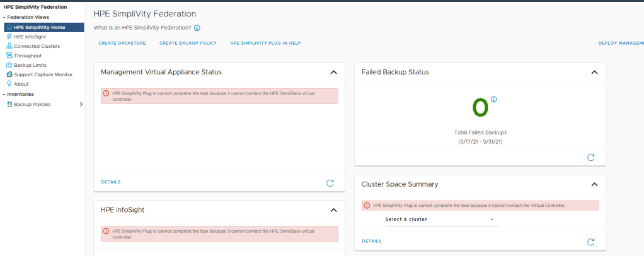Collapse the Federation Views section
Screen dimensions: 644x256
tap(3, 18)
